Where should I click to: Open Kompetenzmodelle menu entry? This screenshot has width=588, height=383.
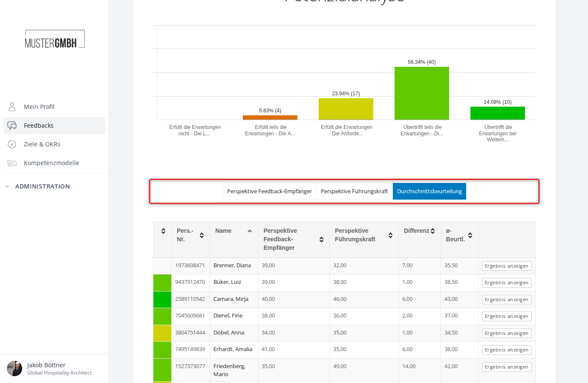pos(54,163)
